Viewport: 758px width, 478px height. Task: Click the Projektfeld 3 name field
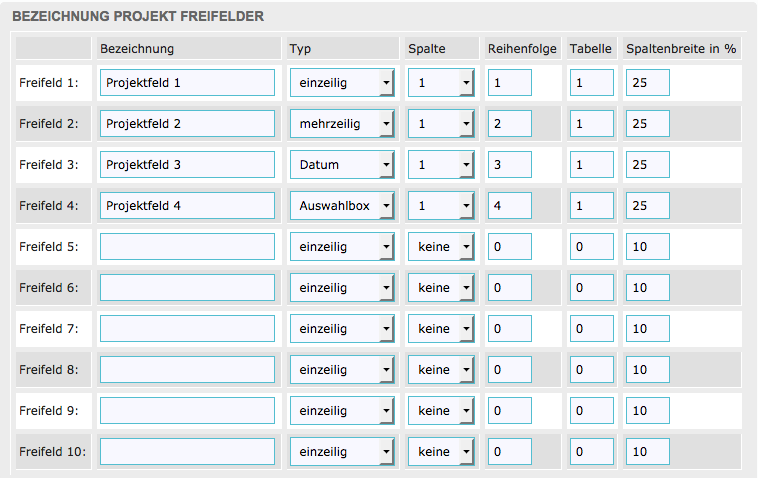(x=187, y=164)
